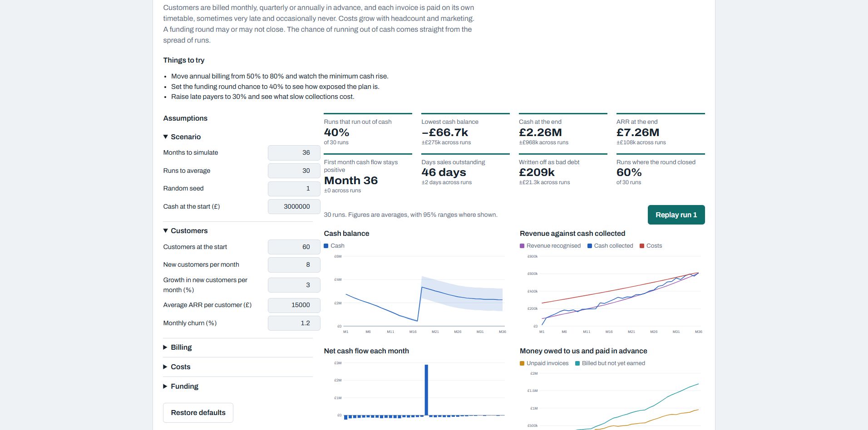Click the red Costs legend swatch
Screen dimensions: 868x430
pos(642,246)
